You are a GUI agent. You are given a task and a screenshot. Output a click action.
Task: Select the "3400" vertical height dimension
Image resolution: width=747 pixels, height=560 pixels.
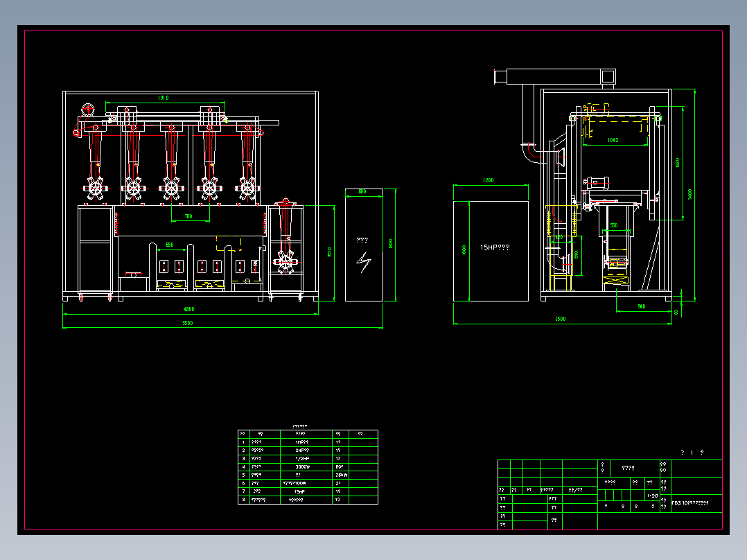[690, 195]
